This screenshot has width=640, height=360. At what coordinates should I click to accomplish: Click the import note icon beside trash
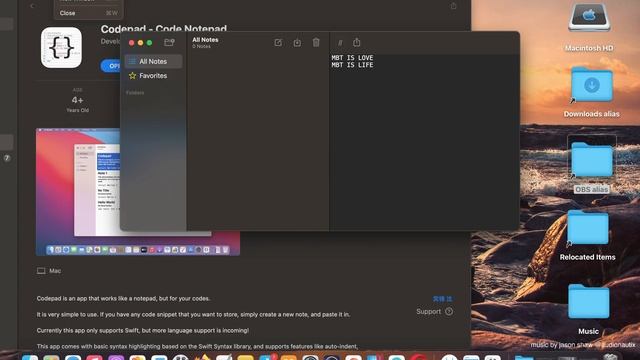pyautogui.click(x=297, y=42)
